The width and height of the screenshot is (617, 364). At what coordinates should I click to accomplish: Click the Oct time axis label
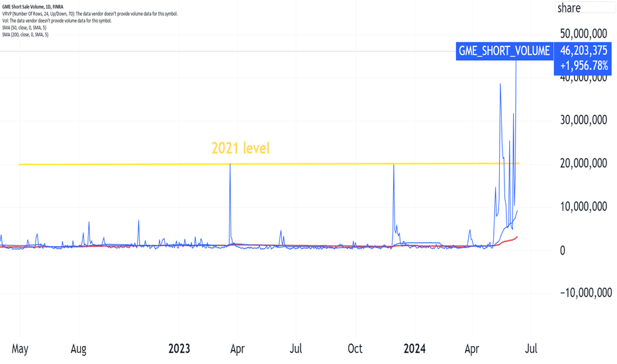(355, 349)
